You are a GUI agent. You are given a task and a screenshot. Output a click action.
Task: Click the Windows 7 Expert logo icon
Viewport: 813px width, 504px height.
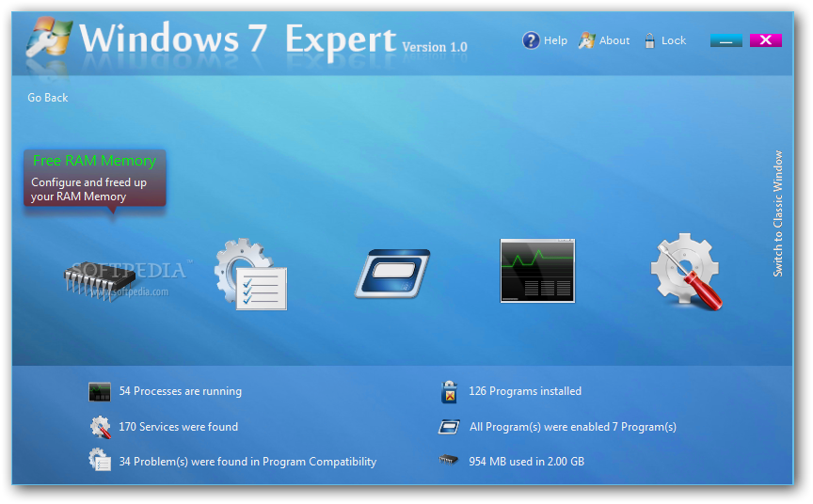click(49, 39)
